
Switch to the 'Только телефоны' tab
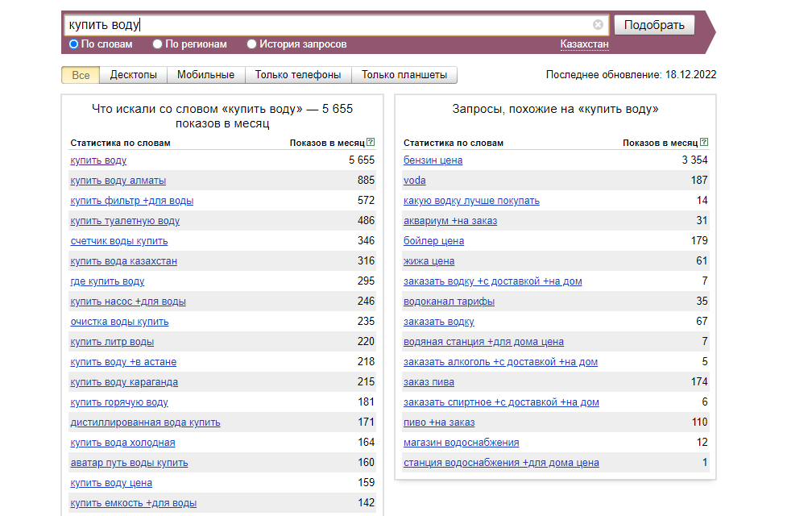pos(298,75)
